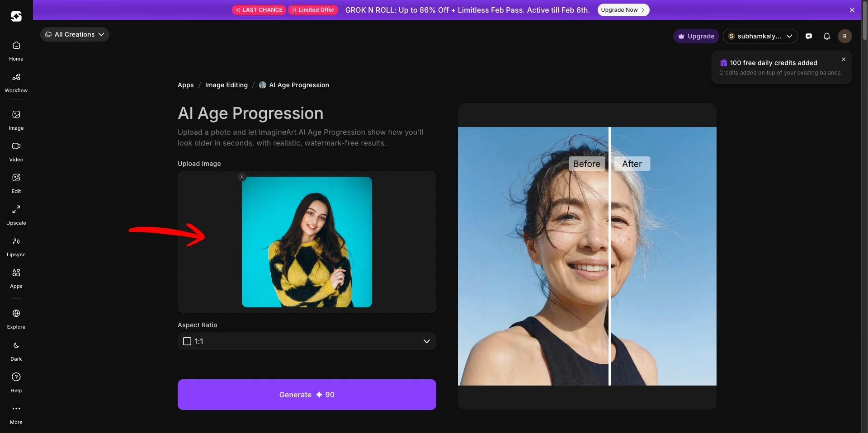
Task: Open the chat messages icon
Action: pyautogui.click(x=809, y=36)
